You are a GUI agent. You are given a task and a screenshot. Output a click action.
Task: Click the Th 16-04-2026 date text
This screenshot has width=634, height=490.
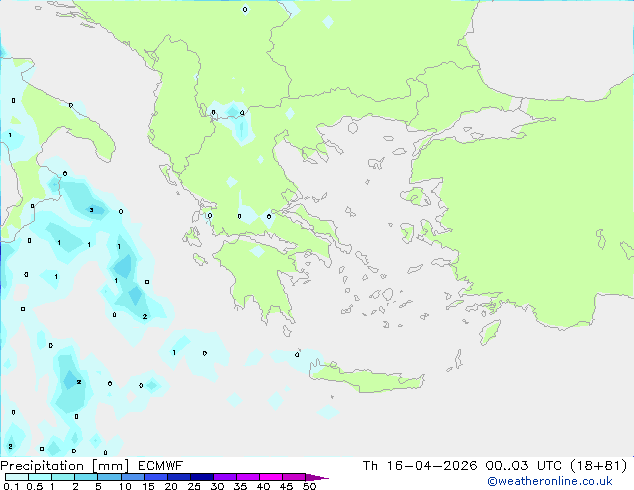tap(419, 466)
